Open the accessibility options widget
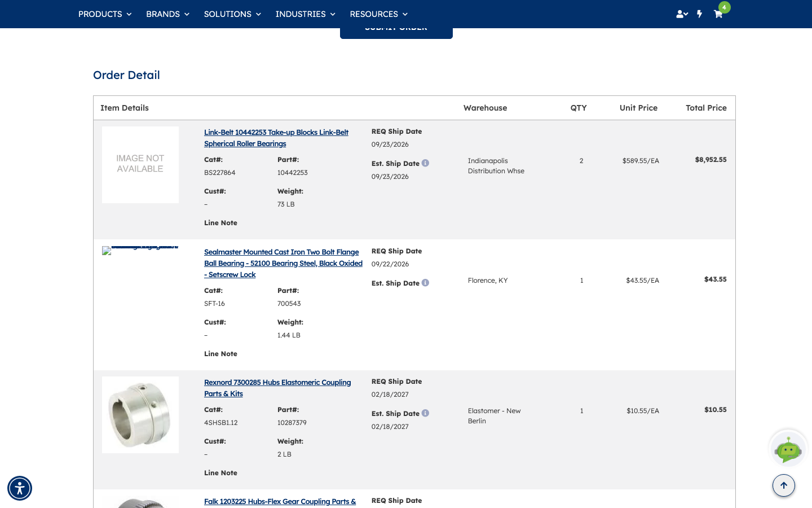Viewport: 812px width, 508px height. pos(20,488)
